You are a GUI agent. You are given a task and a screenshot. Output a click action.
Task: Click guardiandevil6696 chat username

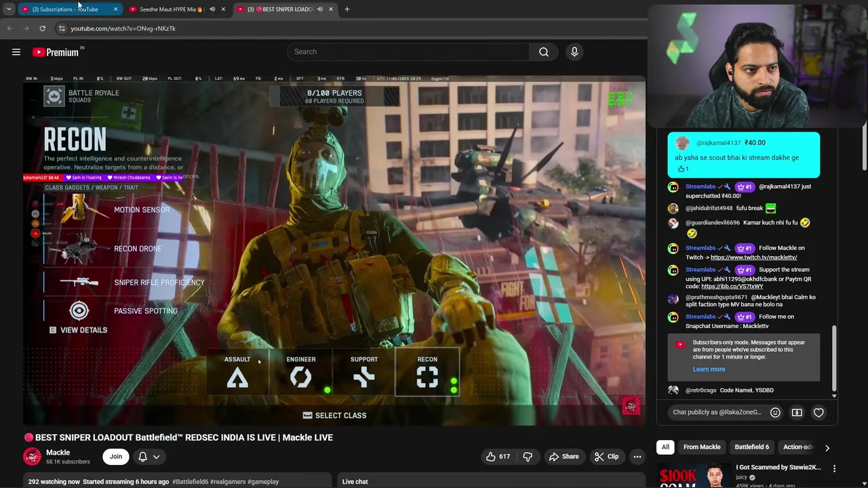pyautogui.click(x=712, y=223)
